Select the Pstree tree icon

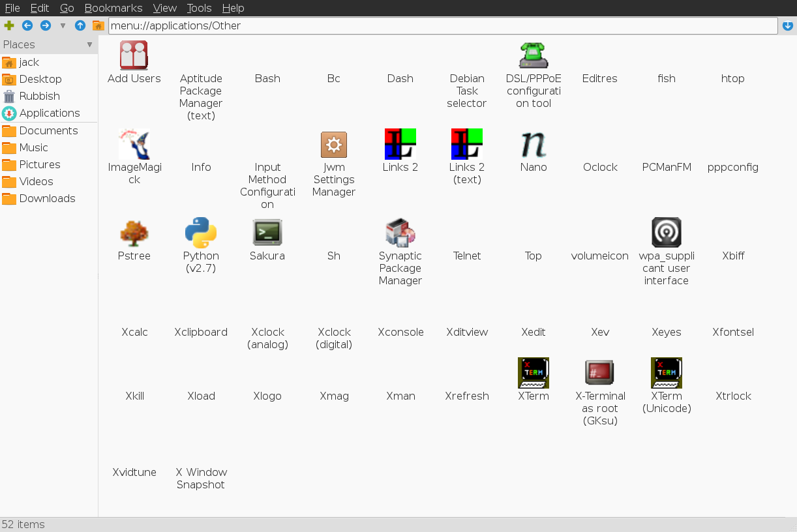click(134, 233)
